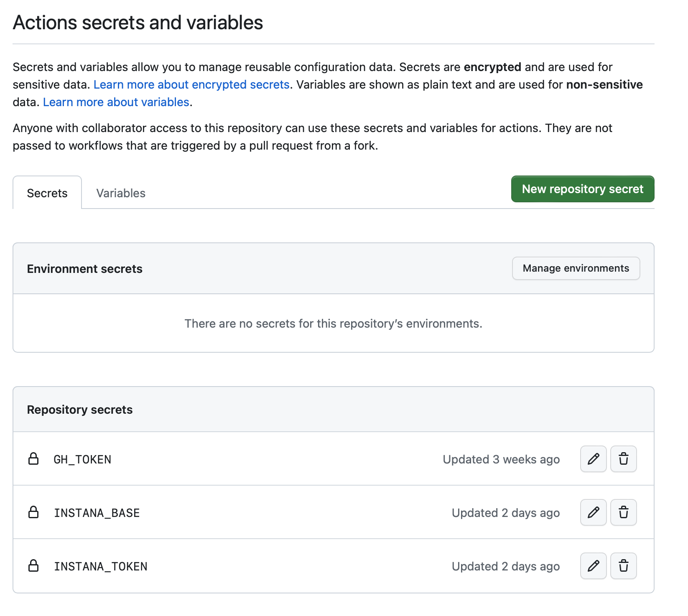Open Manage environments
Image resolution: width=688 pixels, height=616 pixels.
pyautogui.click(x=576, y=268)
